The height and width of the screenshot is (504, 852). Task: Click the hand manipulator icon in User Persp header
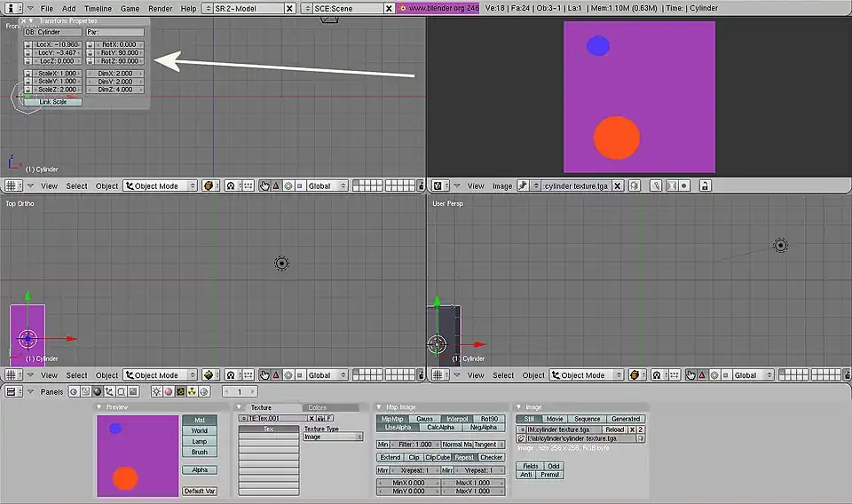(690, 375)
